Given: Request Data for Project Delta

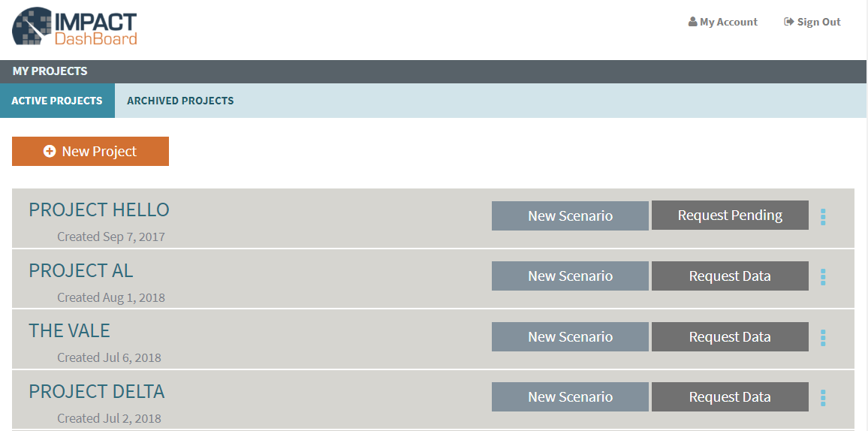Looking at the screenshot, I should pyautogui.click(x=730, y=396).
